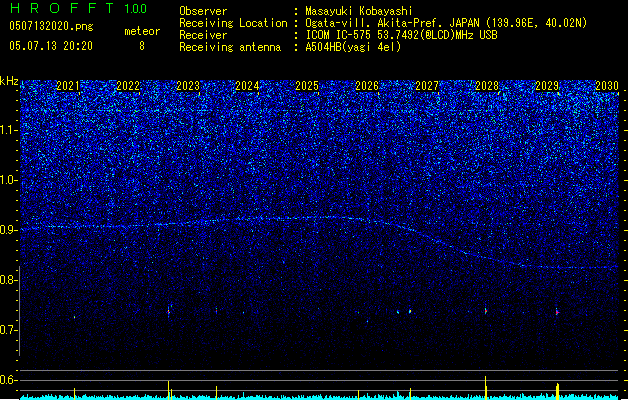Click the 'Receiving antenna' label
This screenshot has height=400, width=629.
[230, 47]
